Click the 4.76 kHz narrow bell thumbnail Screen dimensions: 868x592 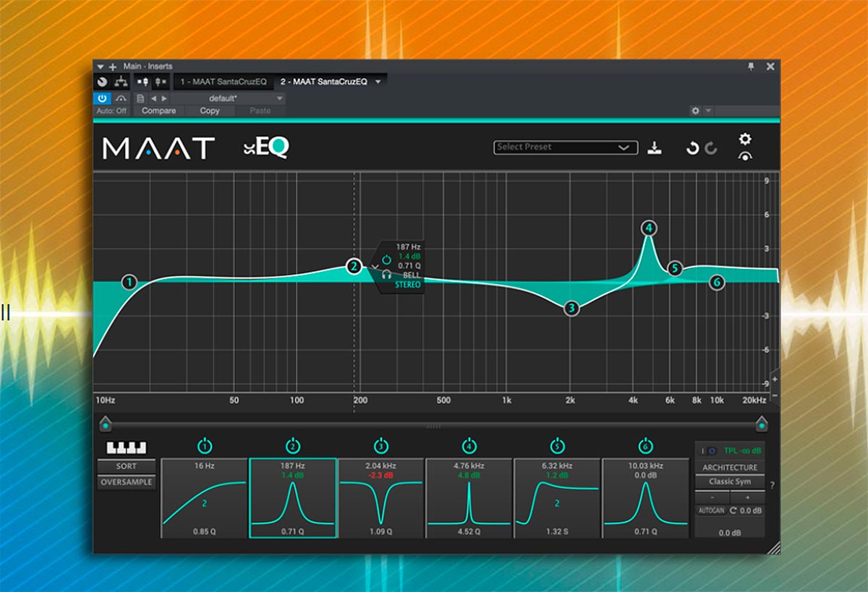coord(469,498)
